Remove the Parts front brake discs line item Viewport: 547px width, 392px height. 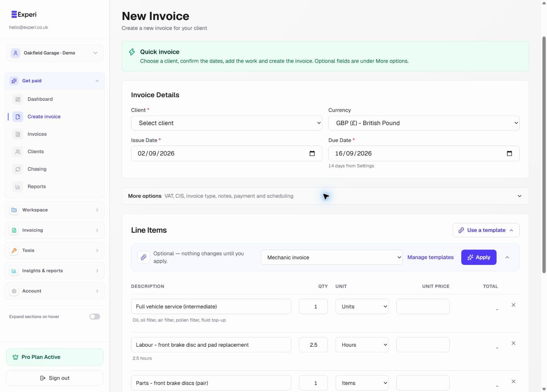tap(513, 381)
